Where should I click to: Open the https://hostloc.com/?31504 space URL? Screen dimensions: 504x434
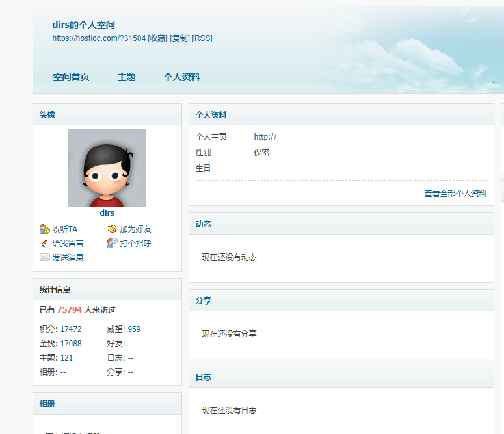pyautogui.click(x=99, y=38)
